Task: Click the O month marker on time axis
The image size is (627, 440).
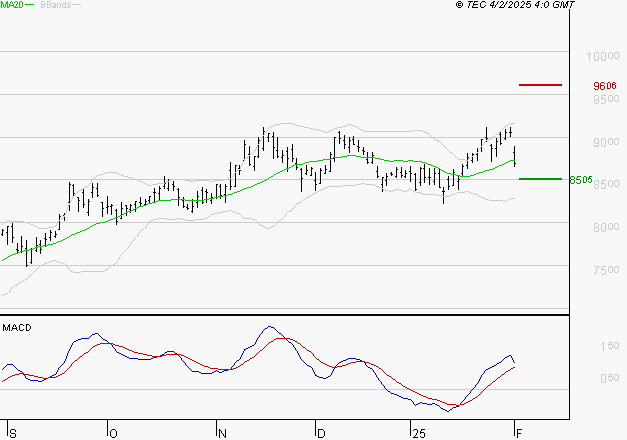Action: [113, 434]
